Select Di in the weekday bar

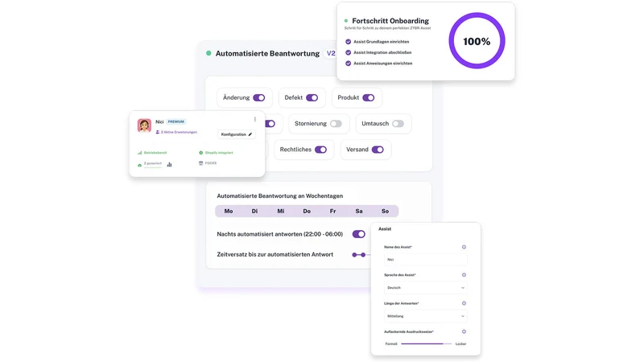coord(254,211)
